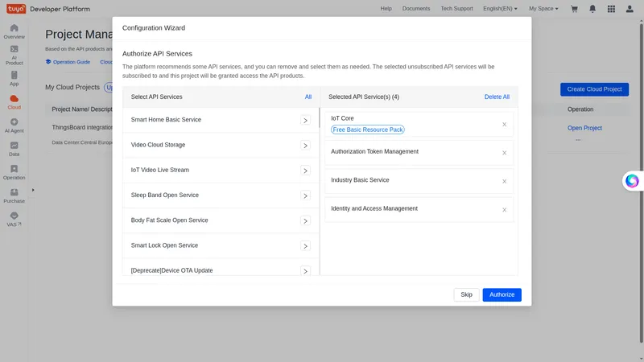Add Video Cloud Storage via arrow
The height and width of the screenshot is (362, 644).
click(x=305, y=146)
